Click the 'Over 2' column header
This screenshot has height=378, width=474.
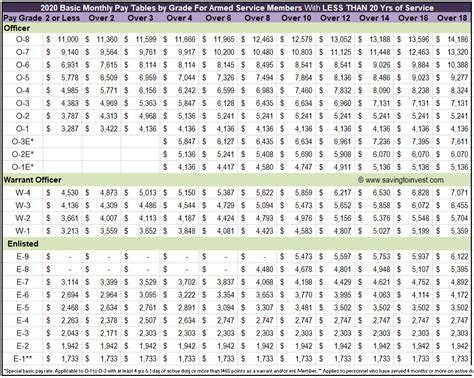coord(101,18)
